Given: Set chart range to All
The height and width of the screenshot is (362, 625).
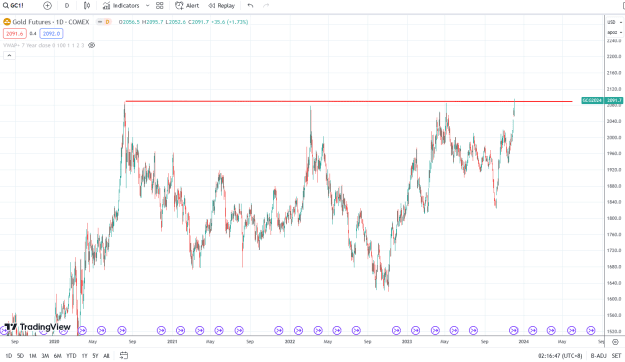Looking at the screenshot, I should 106,356.
